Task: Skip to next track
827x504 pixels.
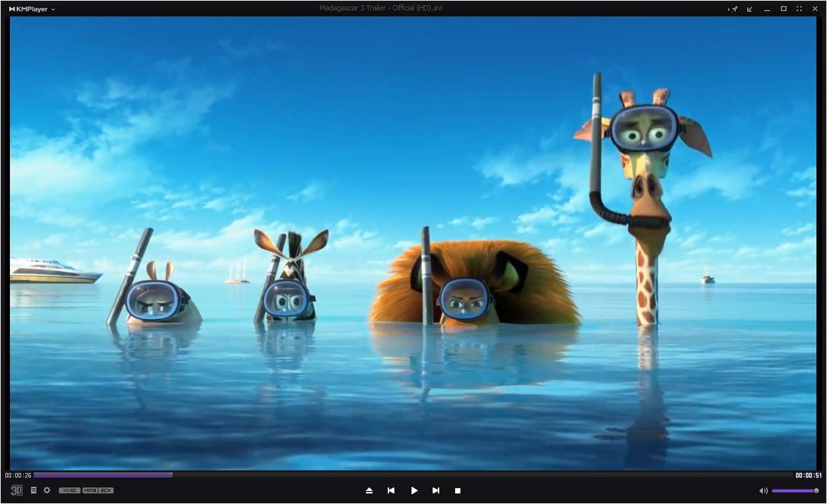Action: click(436, 491)
